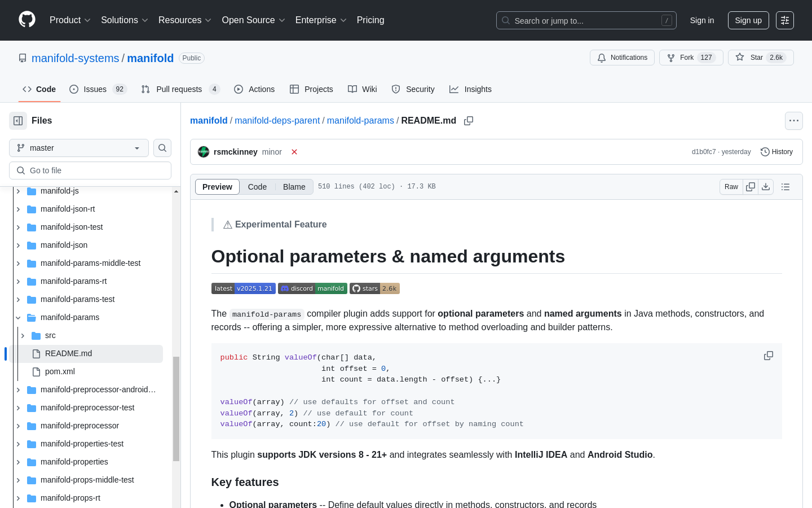
Task: Switch to the Preview view
Action: coord(217,187)
